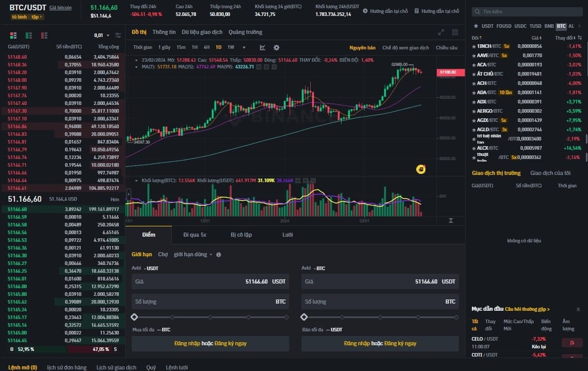Adjust the buy amount slider handle
Screen dimensions: 588x371
(x=134, y=317)
